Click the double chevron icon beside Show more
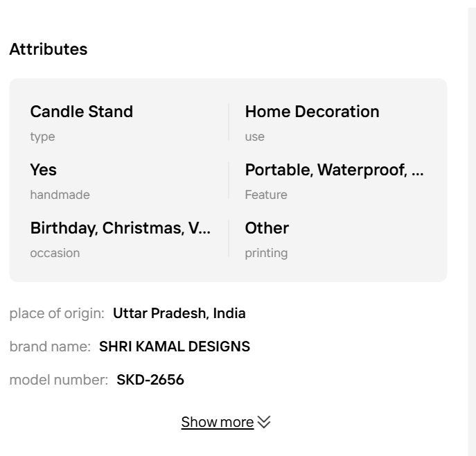Screen dimensions: 476x456 click(x=264, y=421)
